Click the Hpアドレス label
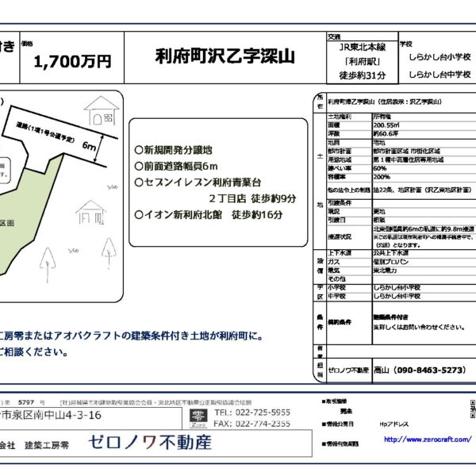476x476 pixels. point(393,424)
